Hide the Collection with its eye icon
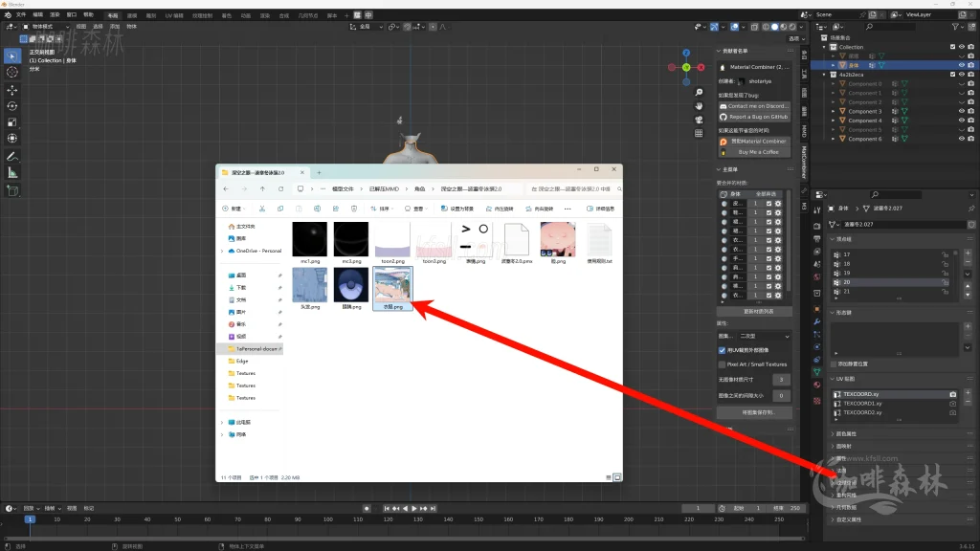This screenshot has height=551, width=980. coord(962,47)
